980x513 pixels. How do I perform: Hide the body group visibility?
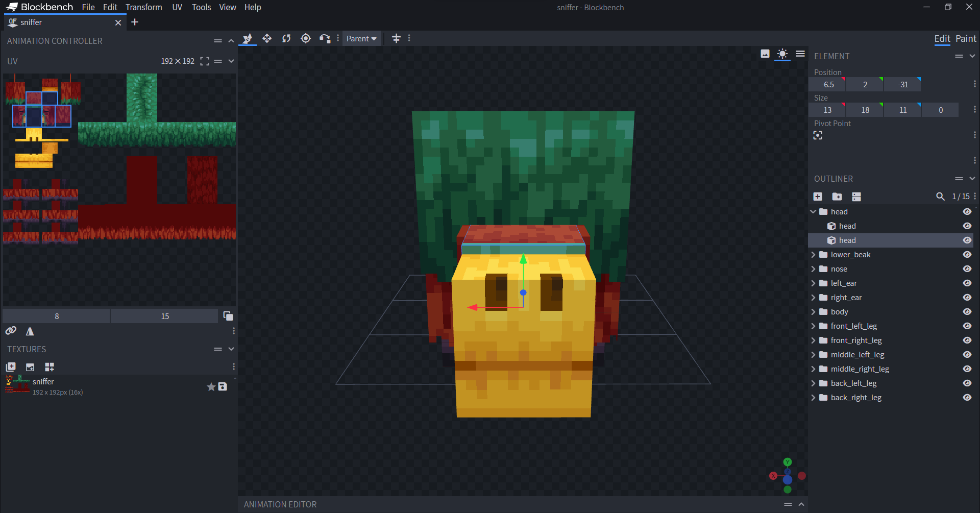pos(967,312)
